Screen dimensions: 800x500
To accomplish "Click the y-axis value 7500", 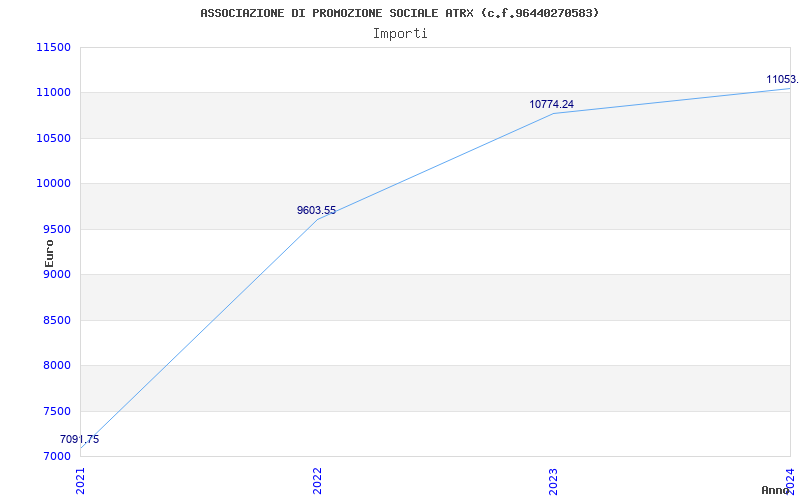I will tap(57, 411).
